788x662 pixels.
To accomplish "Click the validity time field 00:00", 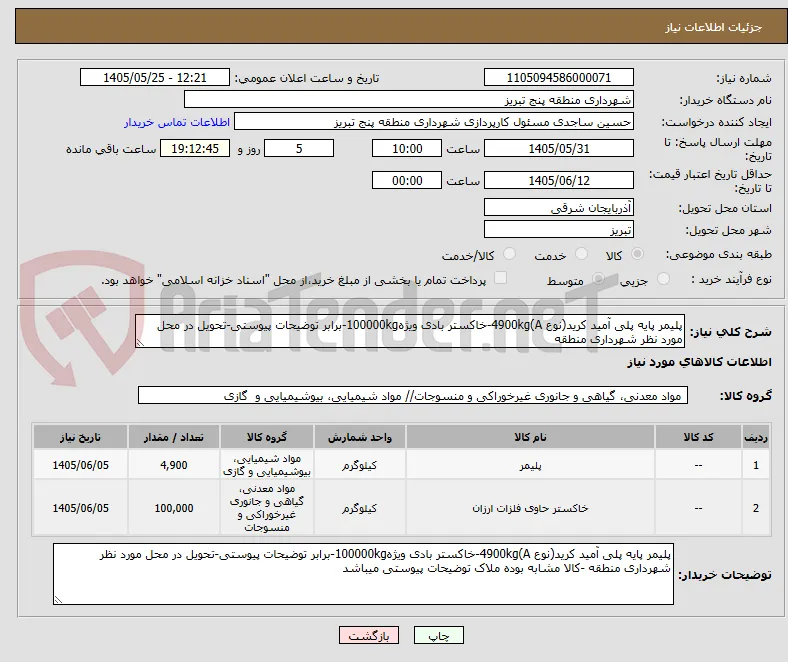I will pyautogui.click(x=407, y=180).
